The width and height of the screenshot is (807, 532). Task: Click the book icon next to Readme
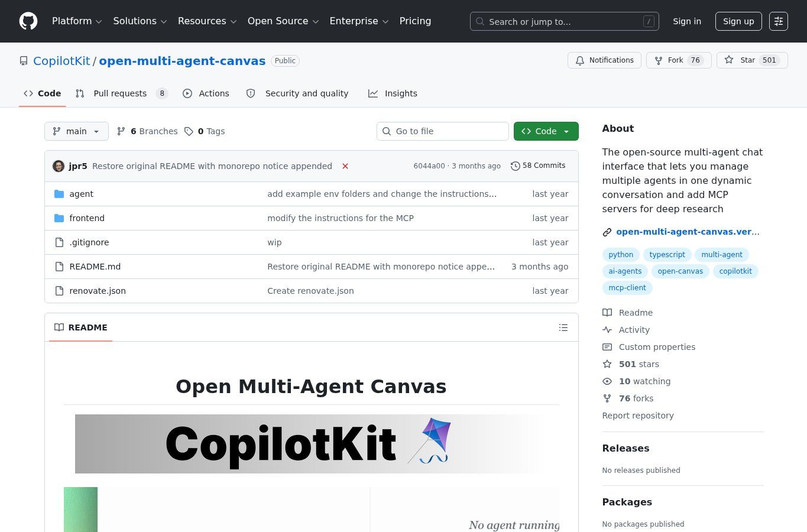pyautogui.click(x=607, y=313)
